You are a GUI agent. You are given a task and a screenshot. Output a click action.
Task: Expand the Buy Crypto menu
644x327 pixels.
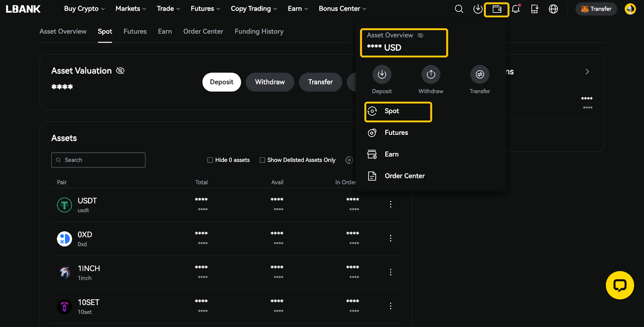point(84,8)
